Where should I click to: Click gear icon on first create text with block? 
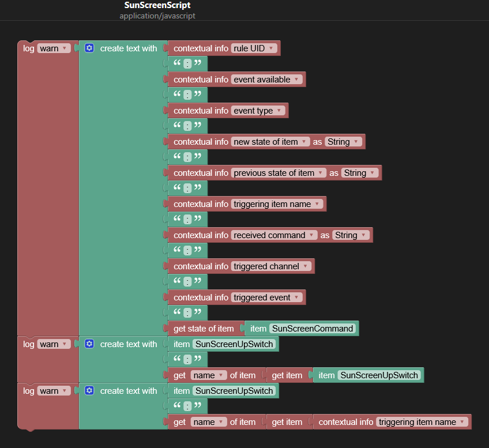point(89,48)
